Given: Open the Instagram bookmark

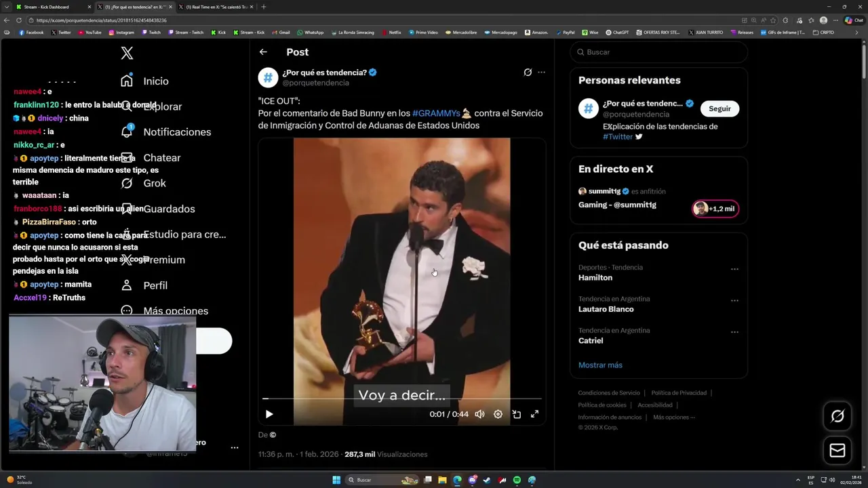Looking at the screenshot, I should (x=121, y=33).
